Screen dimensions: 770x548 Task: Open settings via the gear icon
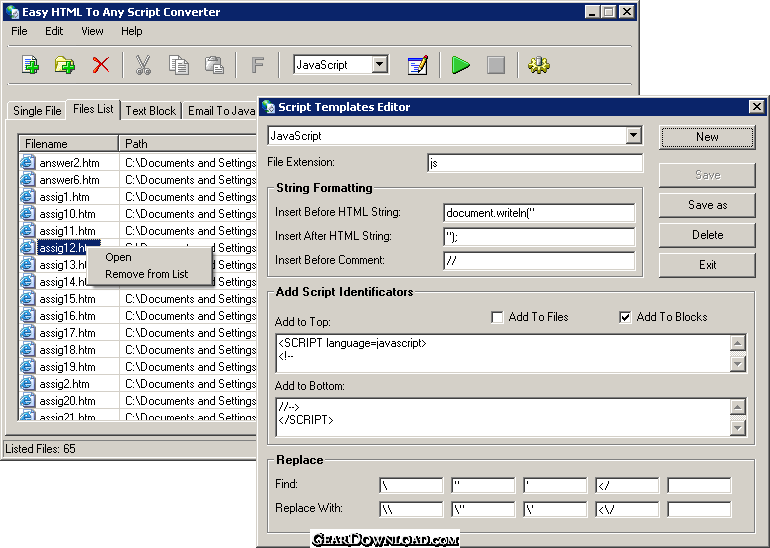click(x=539, y=65)
